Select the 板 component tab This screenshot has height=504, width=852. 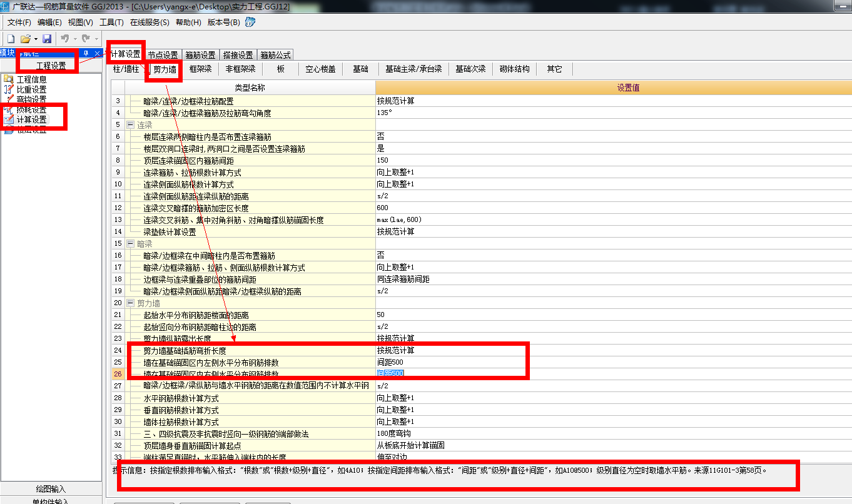[x=281, y=69]
